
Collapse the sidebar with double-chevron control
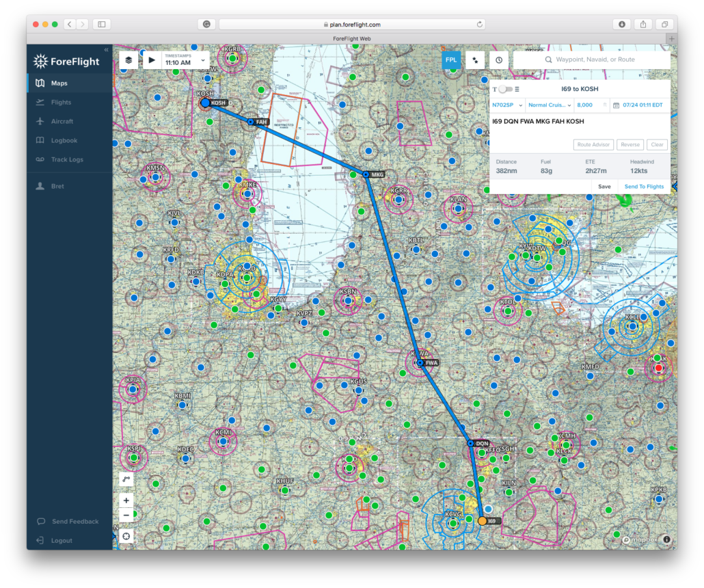[x=107, y=49]
